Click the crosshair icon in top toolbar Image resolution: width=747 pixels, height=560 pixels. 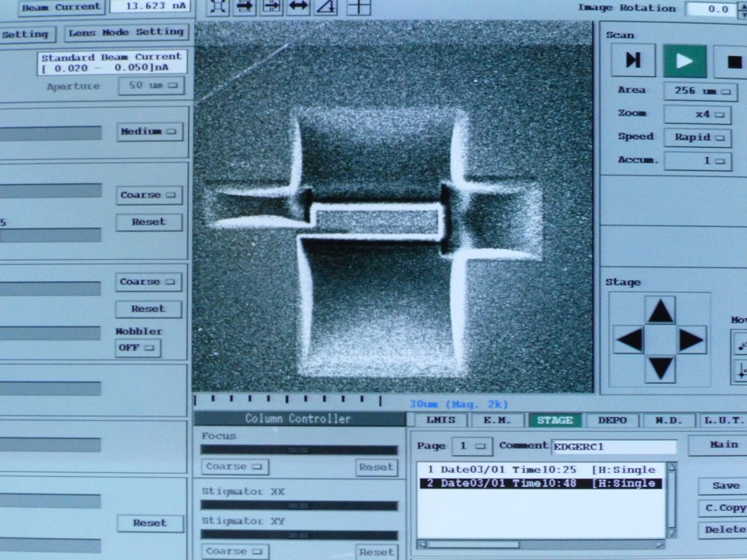[x=359, y=6]
